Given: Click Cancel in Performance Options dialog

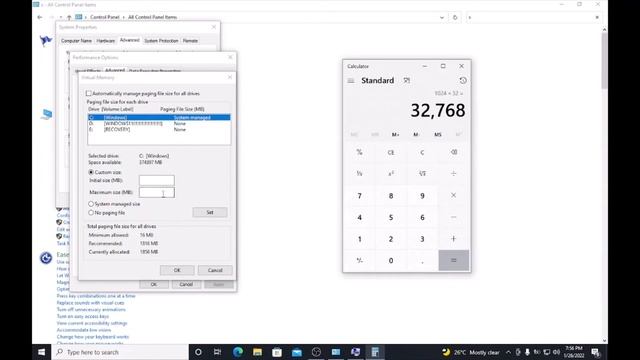Looking at the screenshot, I should pos(186,284).
